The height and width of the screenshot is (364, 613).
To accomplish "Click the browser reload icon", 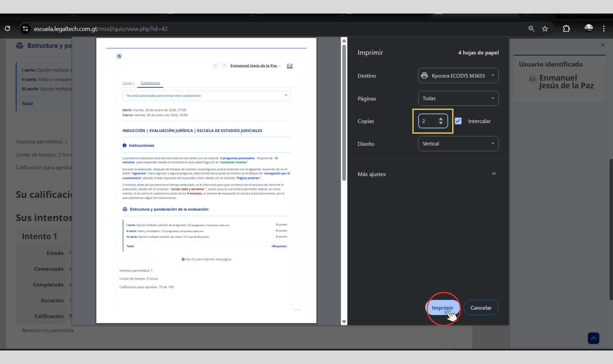I will (x=7, y=29).
